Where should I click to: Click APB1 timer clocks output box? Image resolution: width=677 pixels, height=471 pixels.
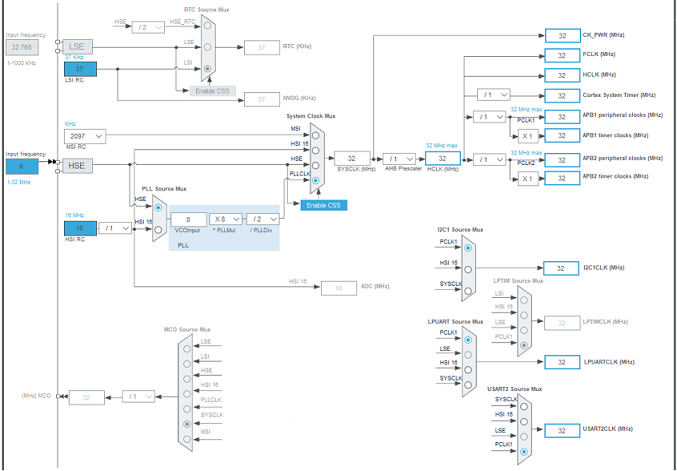(562, 136)
